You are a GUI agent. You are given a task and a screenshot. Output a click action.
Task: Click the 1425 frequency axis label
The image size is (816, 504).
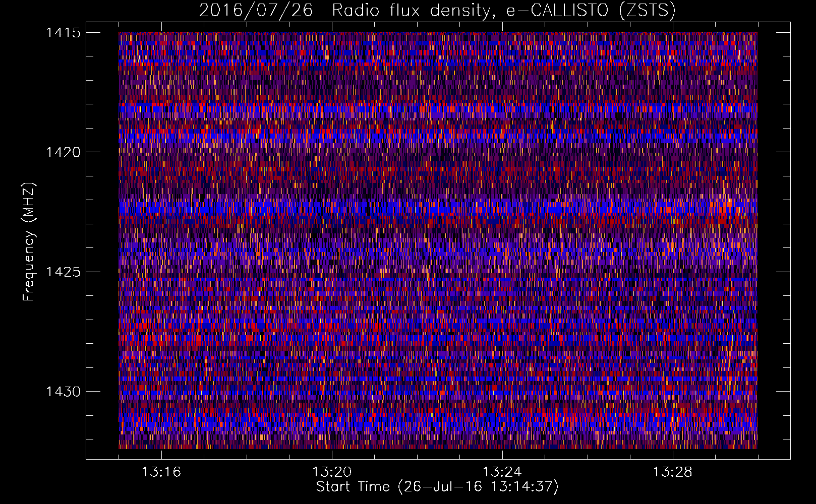[x=63, y=272]
